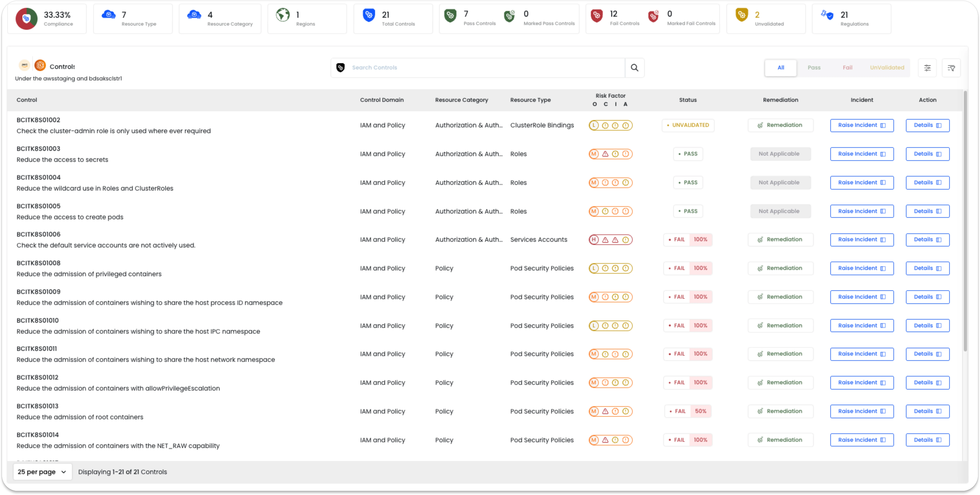Click the AWS provider icon in the header
Screen dimensions: 980x495
[x=24, y=65]
